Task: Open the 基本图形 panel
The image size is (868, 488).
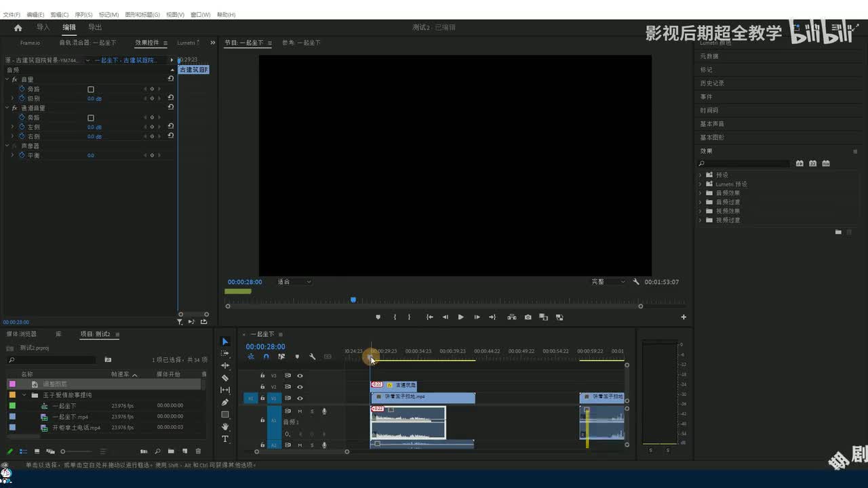Action: tap(712, 138)
